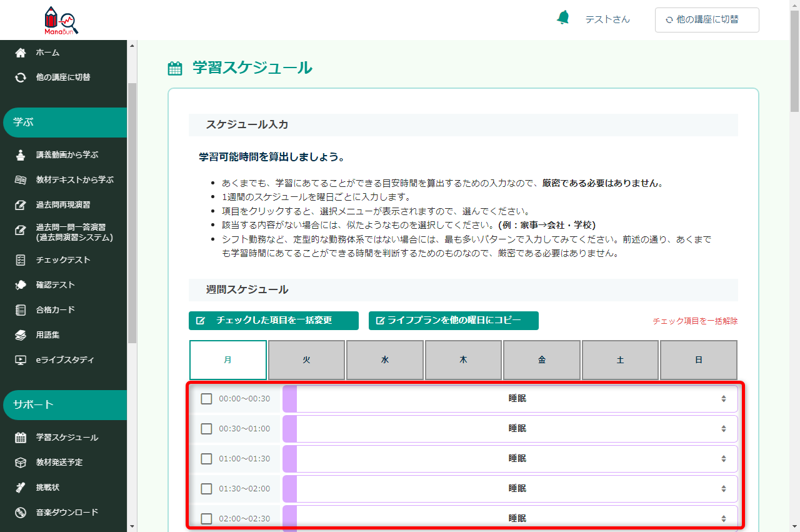Tick the 01:00～01:30 checkbox

pos(206,459)
